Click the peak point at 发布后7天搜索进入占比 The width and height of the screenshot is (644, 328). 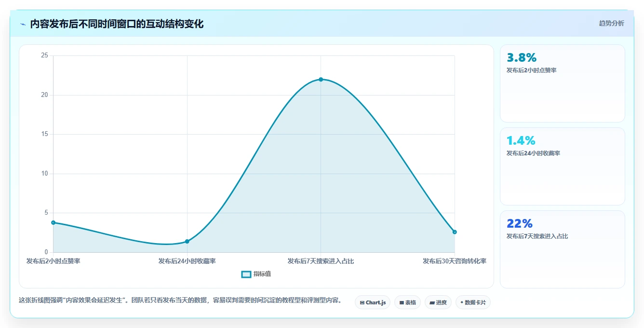point(321,80)
